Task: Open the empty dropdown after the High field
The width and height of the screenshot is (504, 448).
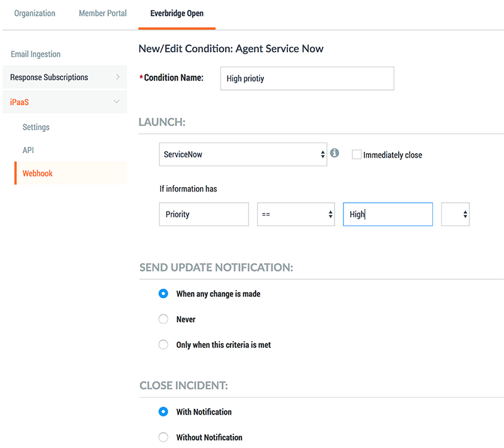Action: click(x=455, y=214)
